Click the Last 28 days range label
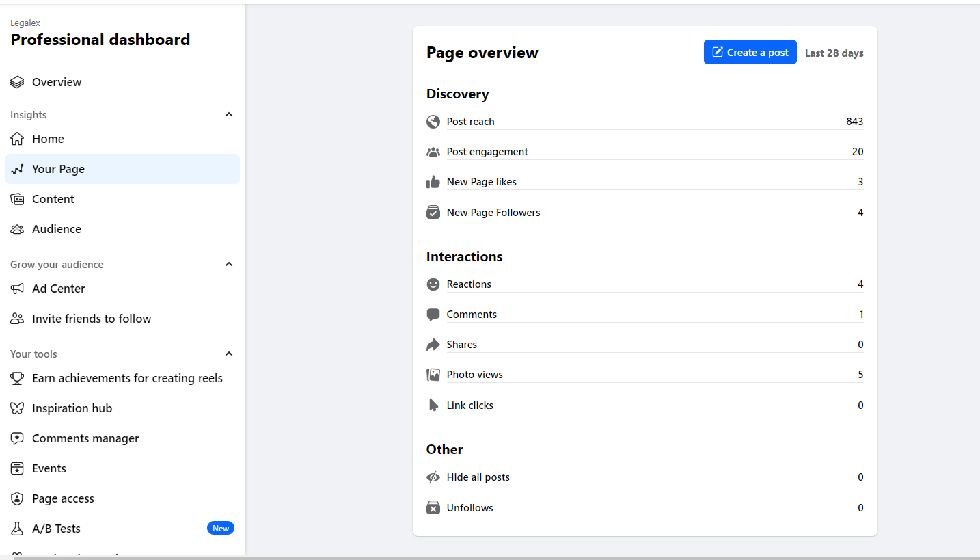The image size is (980, 560). pos(834,53)
